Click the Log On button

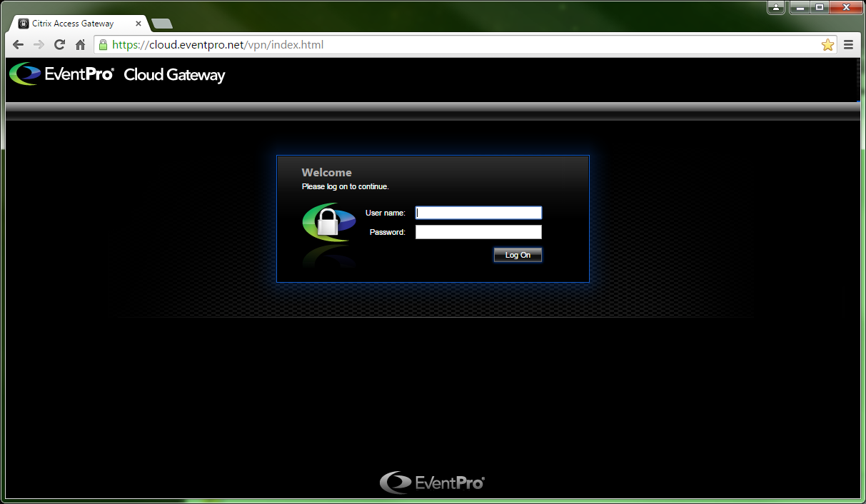(x=518, y=255)
